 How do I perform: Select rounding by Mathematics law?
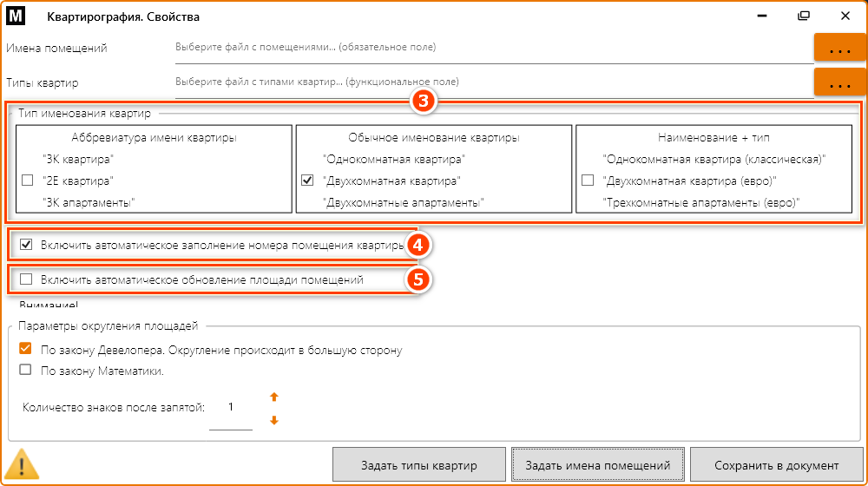[26, 371]
